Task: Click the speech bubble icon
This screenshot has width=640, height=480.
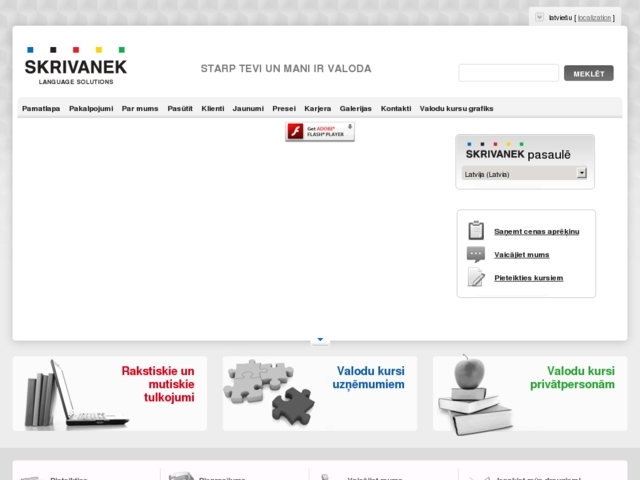Action: point(476,254)
